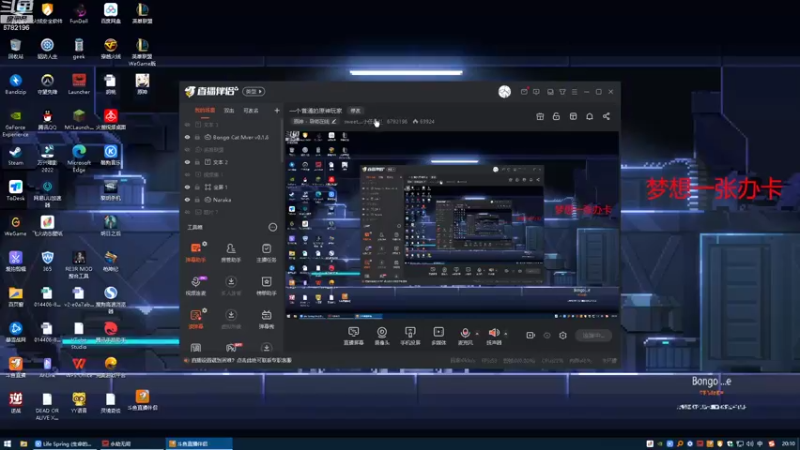Expand speaker options arrow
The width and height of the screenshot is (800, 450).
[x=506, y=334]
